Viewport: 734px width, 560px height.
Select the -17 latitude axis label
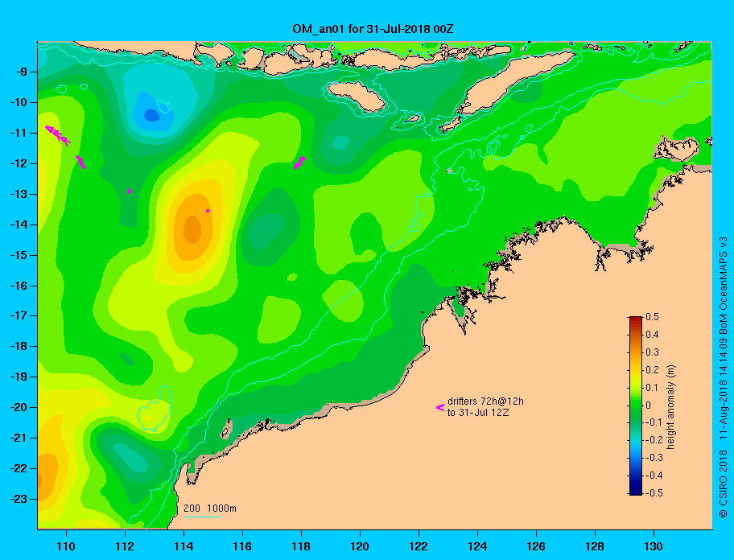coord(19,315)
